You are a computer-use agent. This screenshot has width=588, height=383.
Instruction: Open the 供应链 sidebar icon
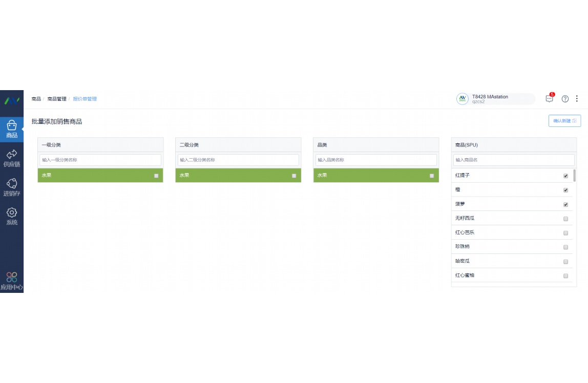tap(12, 158)
